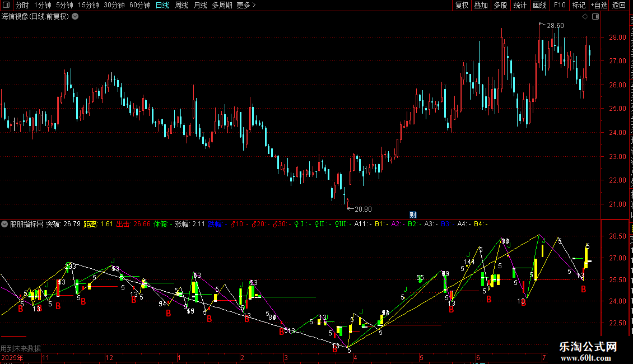The width and height of the screenshot is (633, 364).
Task: Click the 叠加 overlay button
Action: point(481,5)
